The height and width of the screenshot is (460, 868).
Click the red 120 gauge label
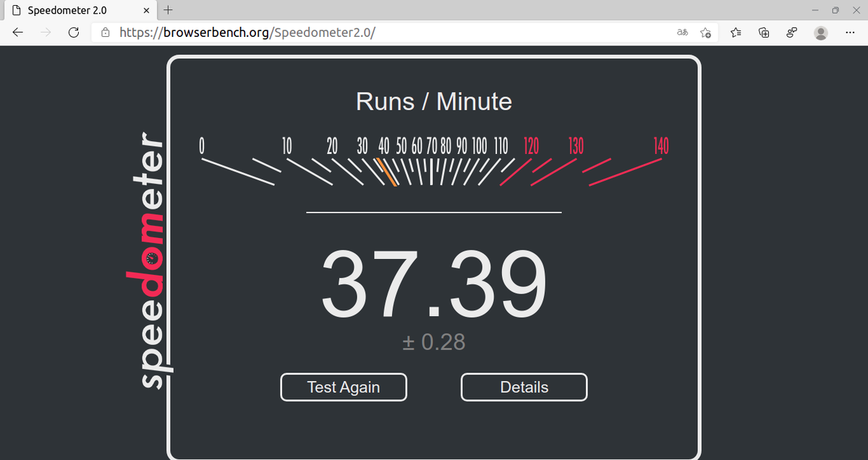(x=531, y=146)
